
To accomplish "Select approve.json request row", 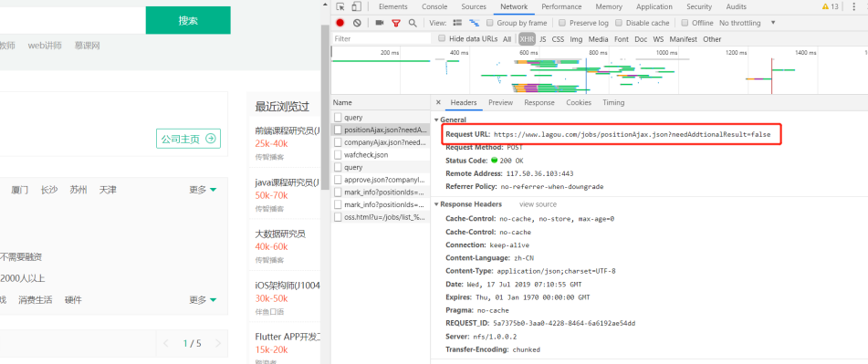I will [x=381, y=180].
